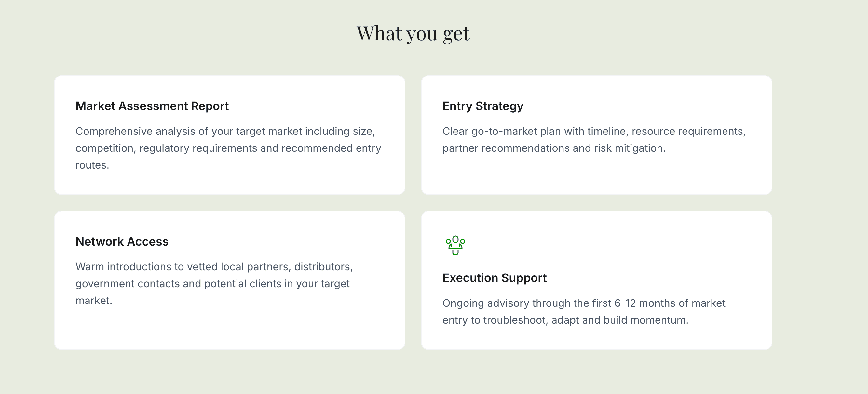Click empty area right of Market Assessment Report title
Viewport: 868px width, 394px height.
(313, 106)
